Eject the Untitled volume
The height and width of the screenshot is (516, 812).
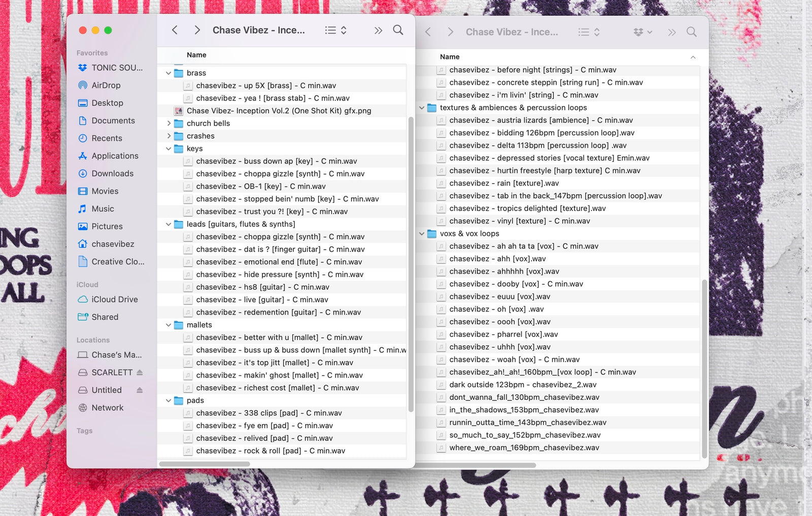tap(140, 390)
